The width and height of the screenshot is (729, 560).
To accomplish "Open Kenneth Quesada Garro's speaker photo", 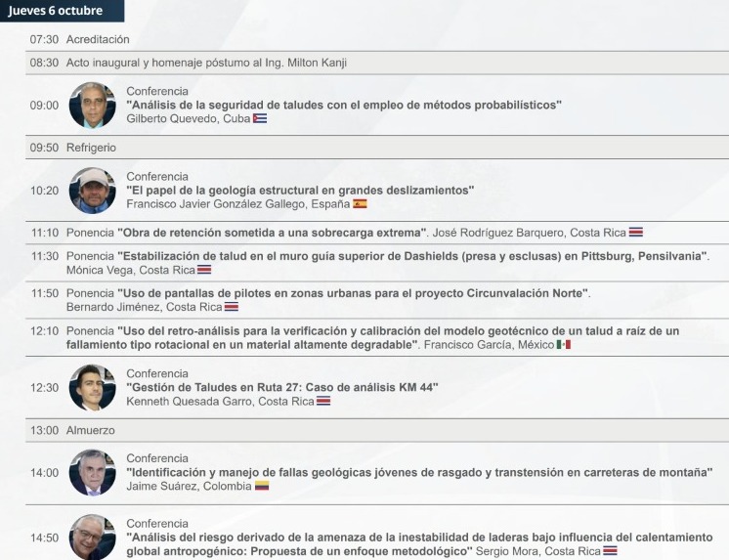I will (93, 387).
